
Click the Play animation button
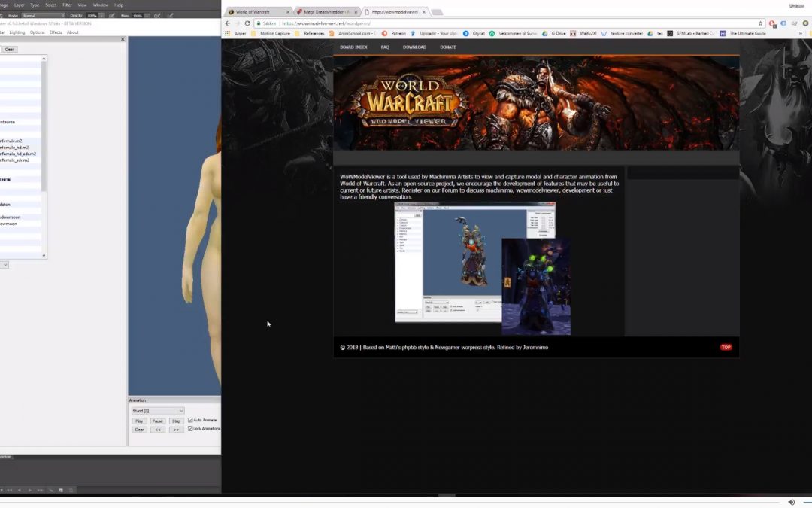point(139,421)
